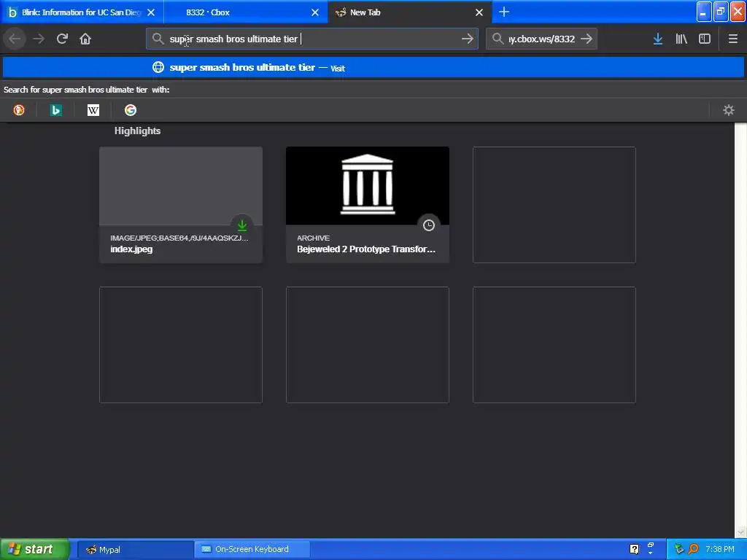Click the search box go arrow
This screenshot has height=560, width=747.
587,39
